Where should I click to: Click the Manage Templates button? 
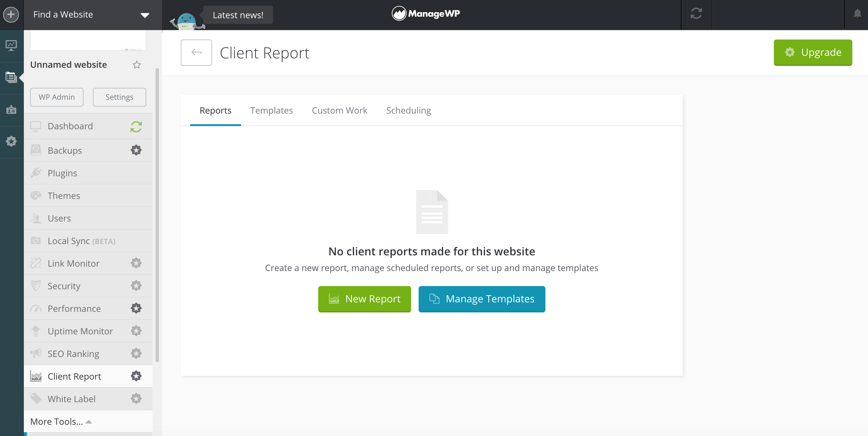[x=481, y=299]
